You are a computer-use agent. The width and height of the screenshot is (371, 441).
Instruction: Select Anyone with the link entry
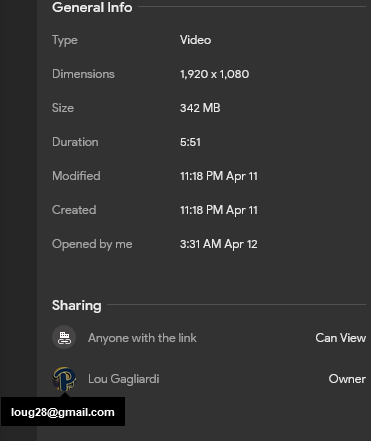142,338
